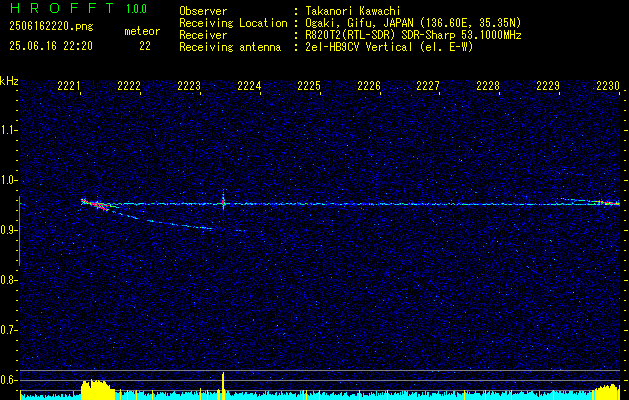Click the 'Receiving antenna' label
This screenshot has height=400, width=629.
click(230, 47)
